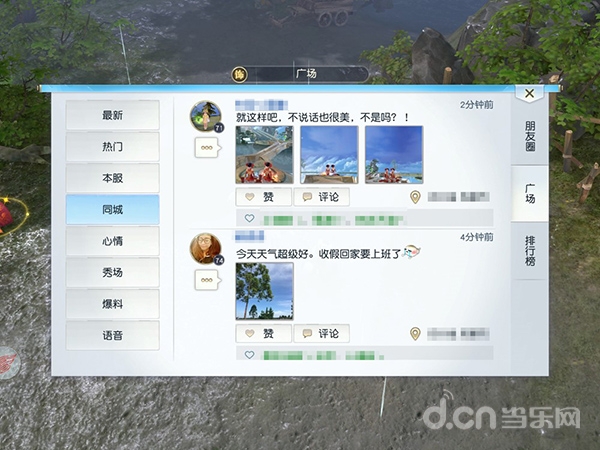This screenshot has width=600, height=450.
Task: Tap the chat bubble under first avatar
Action: pyautogui.click(x=206, y=148)
